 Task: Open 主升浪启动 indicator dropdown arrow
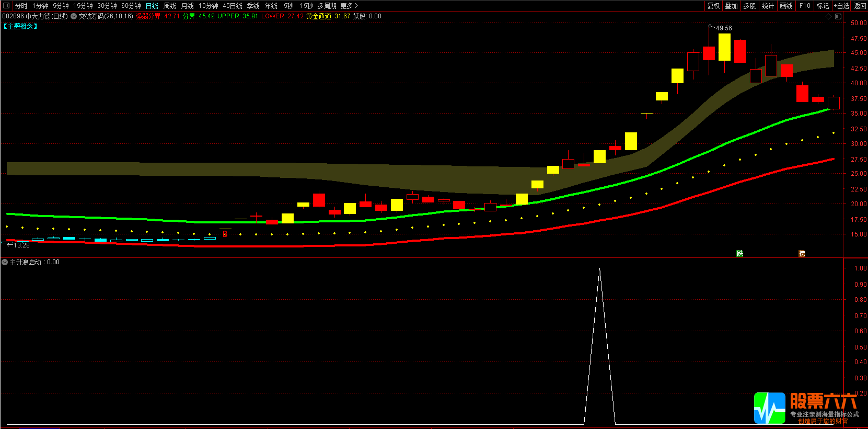5,262
